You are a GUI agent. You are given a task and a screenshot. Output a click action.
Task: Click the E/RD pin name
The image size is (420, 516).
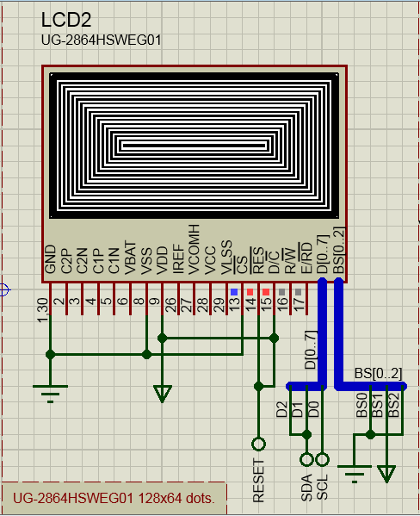(306, 258)
